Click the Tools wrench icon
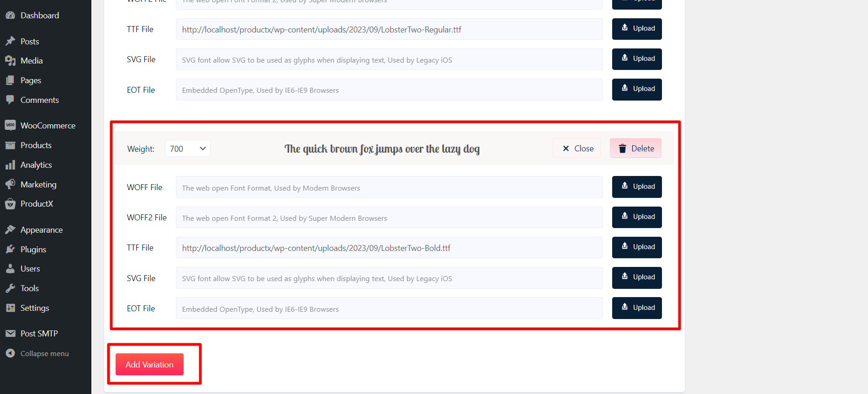 coord(10,288)
